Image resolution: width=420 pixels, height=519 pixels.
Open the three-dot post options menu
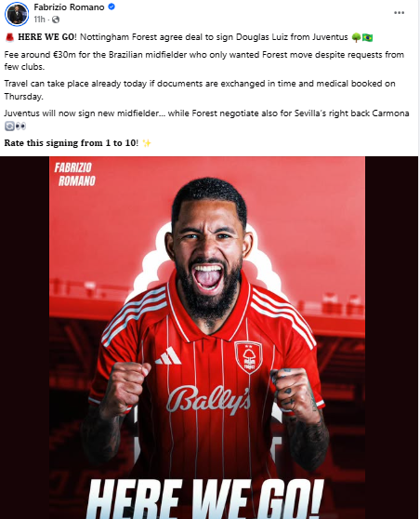click(400, 13)
